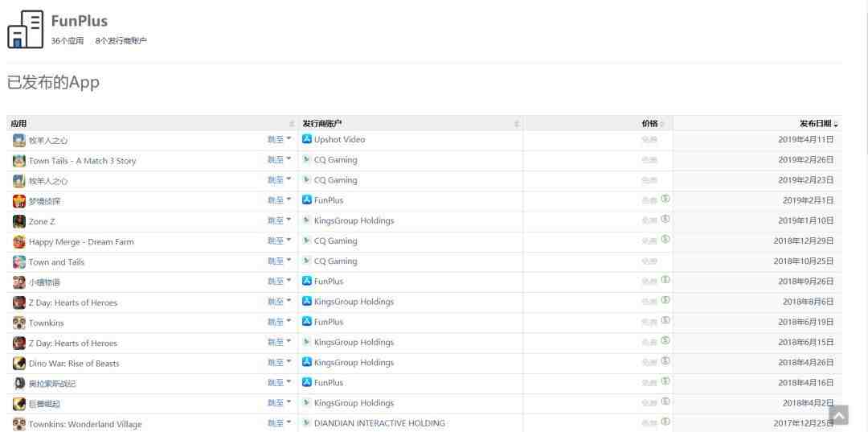Click the store icon in Town and Tails row

(307, 261)
